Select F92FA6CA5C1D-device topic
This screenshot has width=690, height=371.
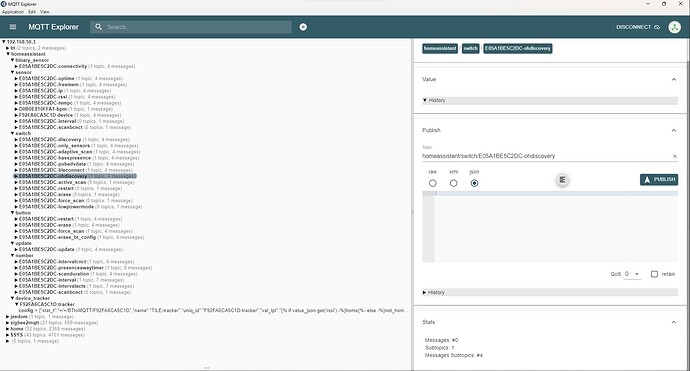45,115
